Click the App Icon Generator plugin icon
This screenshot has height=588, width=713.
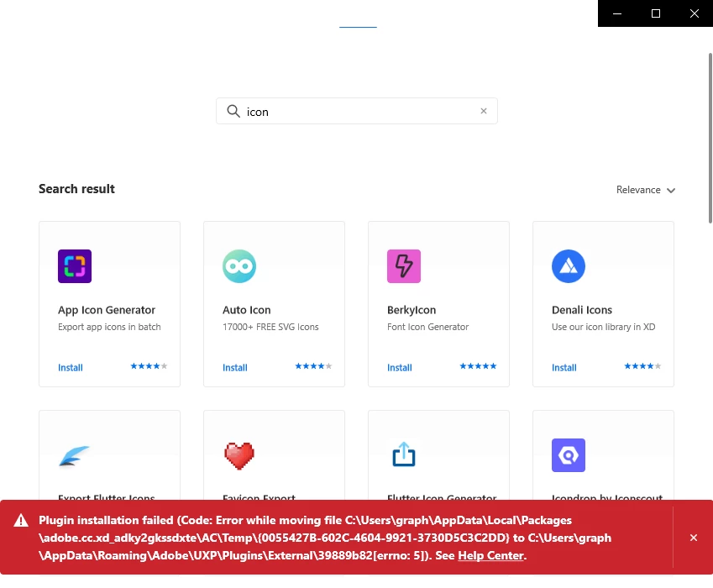pyautogui.click(x=75, y=266)
